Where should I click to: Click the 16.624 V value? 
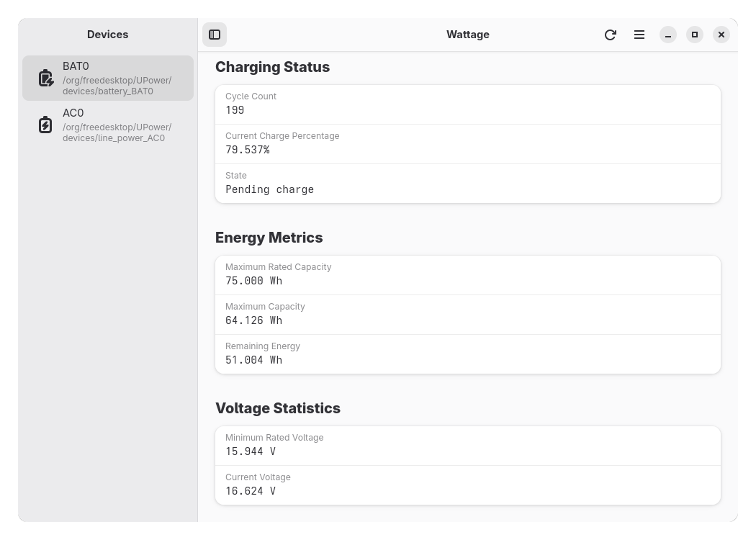[x=251, y=491]
